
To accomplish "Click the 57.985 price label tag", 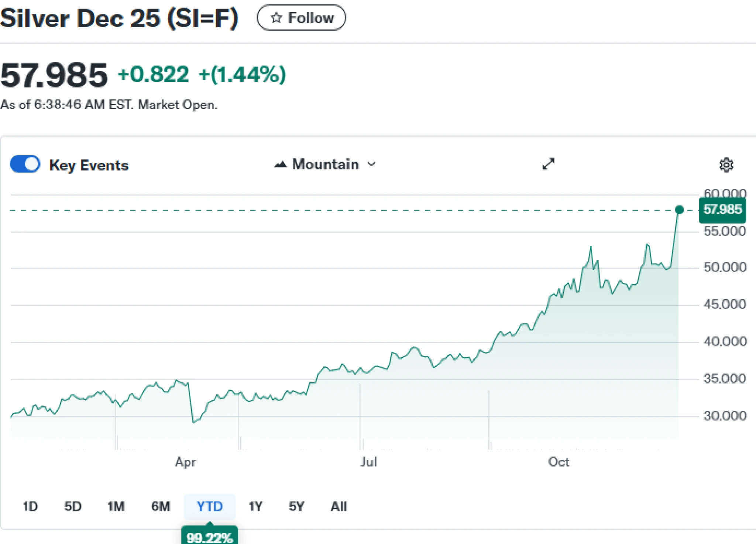I will [722, 210].
